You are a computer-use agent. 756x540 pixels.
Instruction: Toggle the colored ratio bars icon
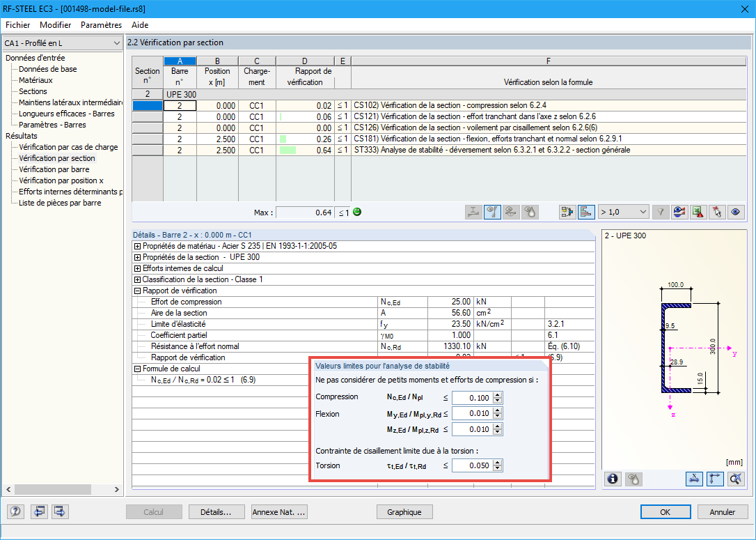(x=586, y=212)
